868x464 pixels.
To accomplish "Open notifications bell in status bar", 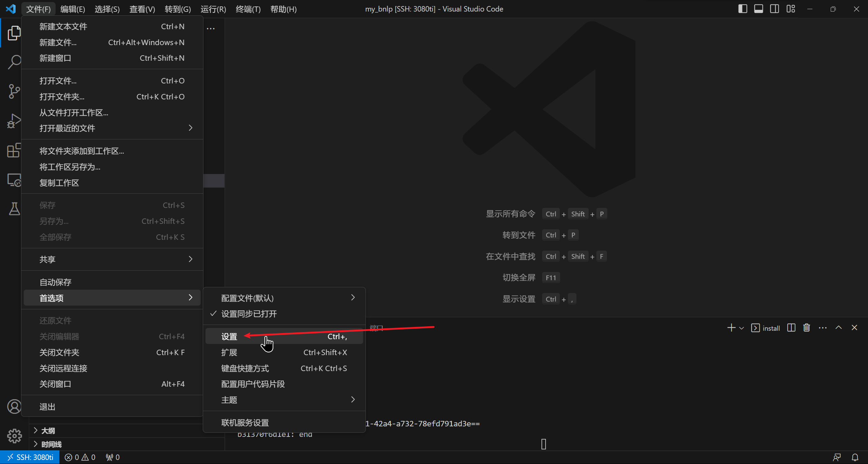I will (x=855, y=457).
